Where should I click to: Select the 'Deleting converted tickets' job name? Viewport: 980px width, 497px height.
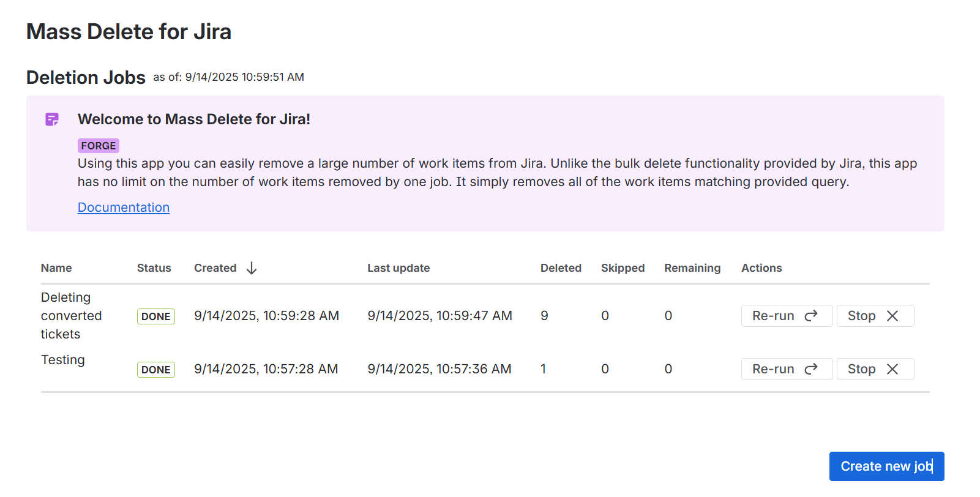[x=71, y=316]
